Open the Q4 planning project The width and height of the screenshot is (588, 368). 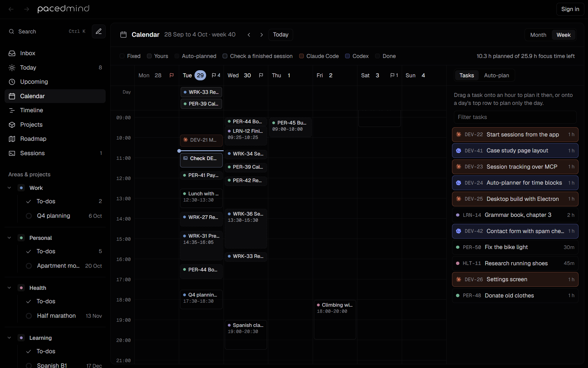(61, 216)
